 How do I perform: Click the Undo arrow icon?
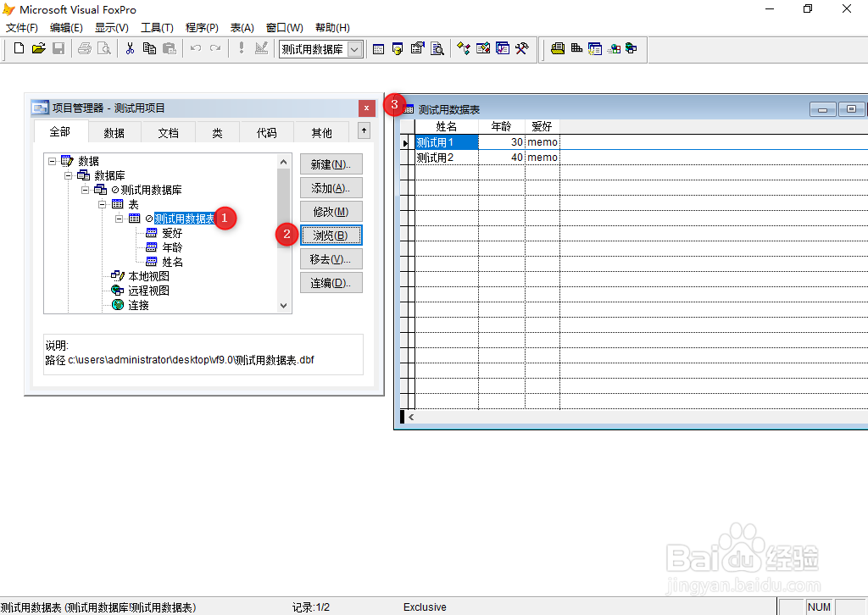[196, 48]
